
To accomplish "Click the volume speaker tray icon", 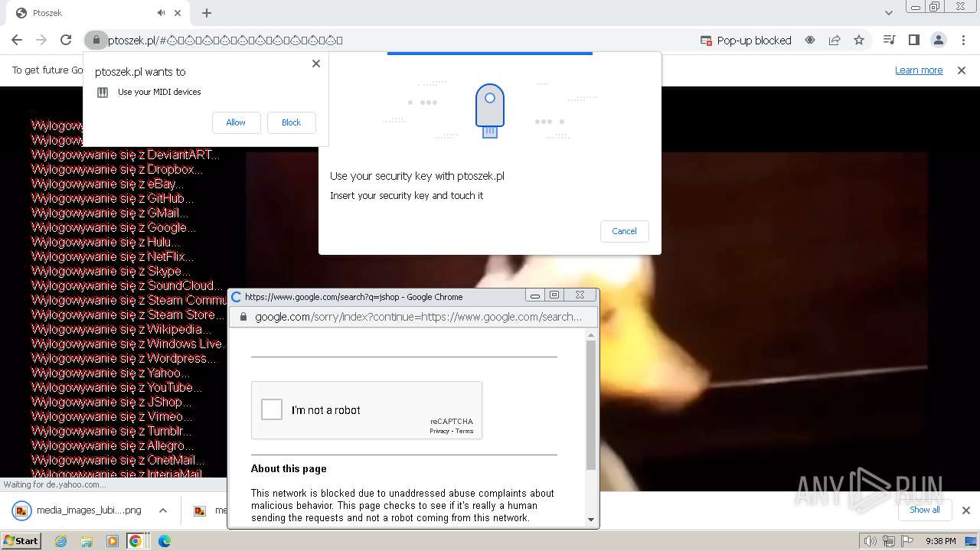I will tap(870, 541).
